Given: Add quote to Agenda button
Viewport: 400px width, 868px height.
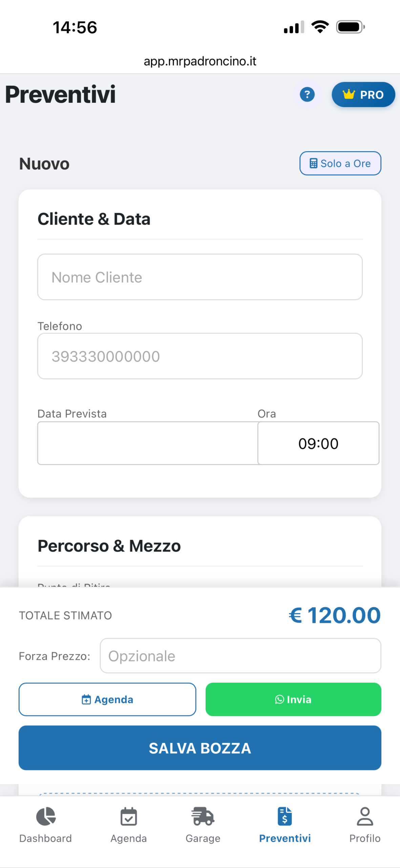Looking at the screenshot, I should 107,699.
